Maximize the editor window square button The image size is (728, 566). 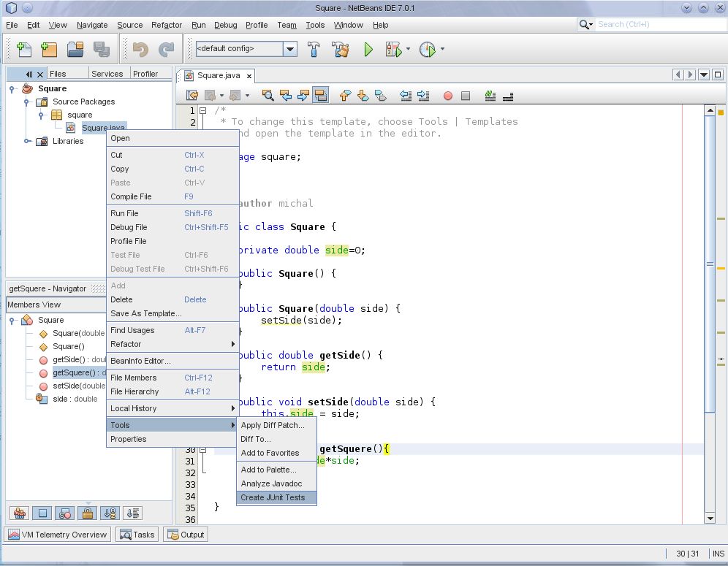click(x=718, y=74)
